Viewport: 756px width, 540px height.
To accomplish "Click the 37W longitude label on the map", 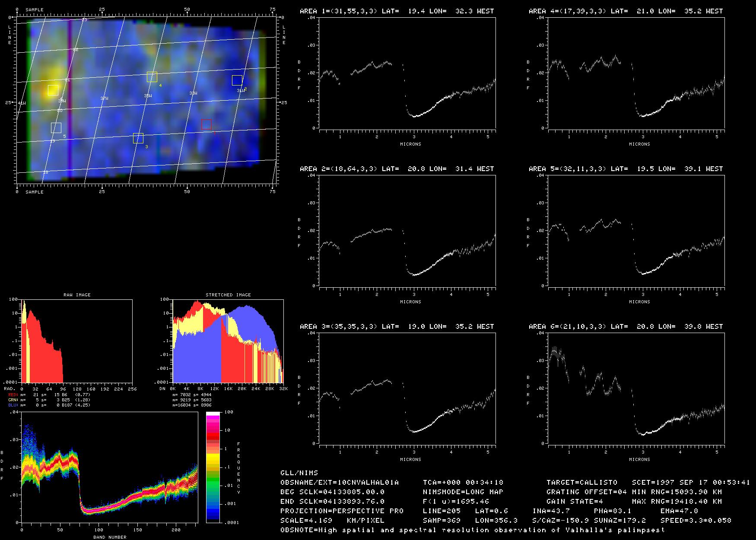I will click(104, 98).
